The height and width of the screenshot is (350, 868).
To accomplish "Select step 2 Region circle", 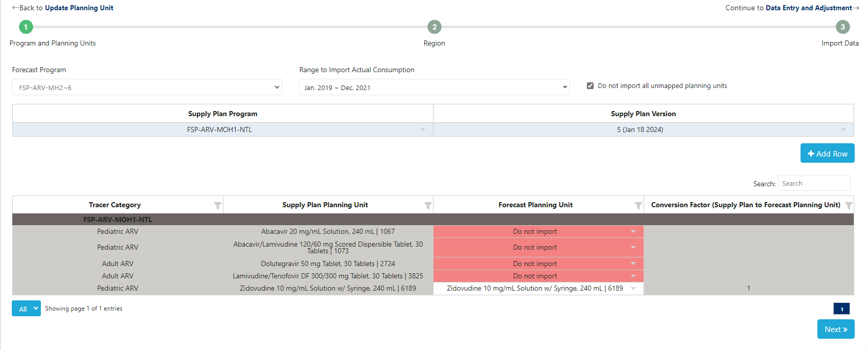I will 435,27.
